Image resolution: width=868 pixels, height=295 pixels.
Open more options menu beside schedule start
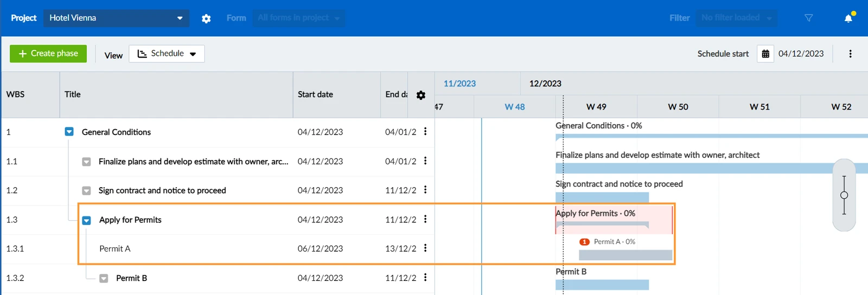[x=850, y=54]
